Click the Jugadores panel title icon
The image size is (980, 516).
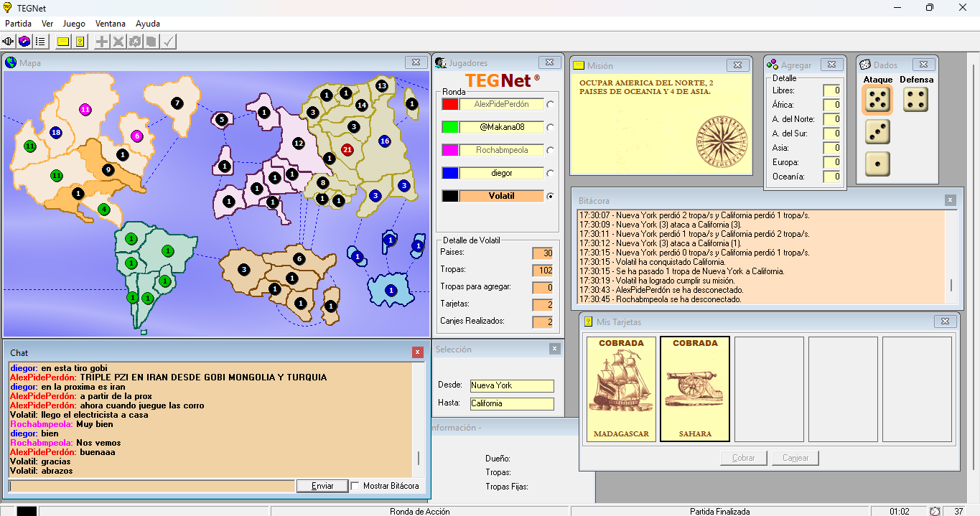click(x=441, y=63)
